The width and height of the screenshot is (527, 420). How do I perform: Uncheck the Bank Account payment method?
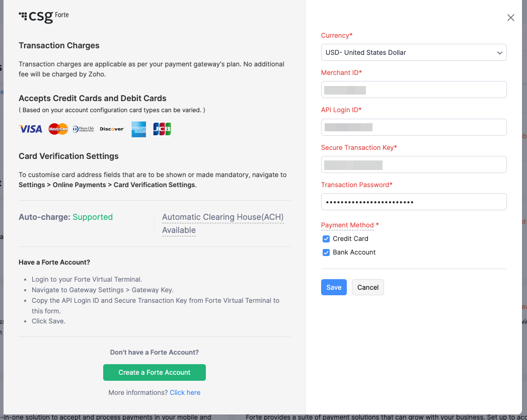coord(326,253)
